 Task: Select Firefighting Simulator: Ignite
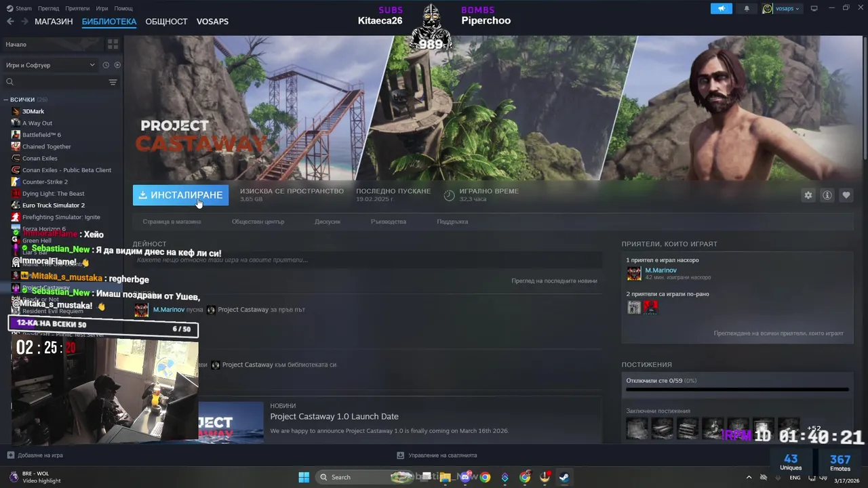(61, 217)
